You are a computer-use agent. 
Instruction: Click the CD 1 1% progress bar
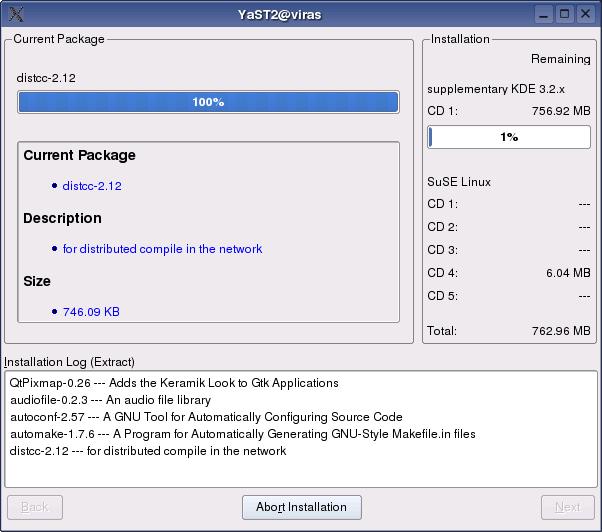(x=509, y=137)
